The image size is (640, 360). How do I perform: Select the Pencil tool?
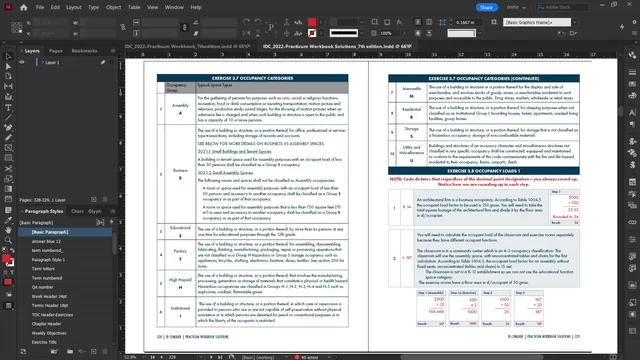tap(8, 138)
